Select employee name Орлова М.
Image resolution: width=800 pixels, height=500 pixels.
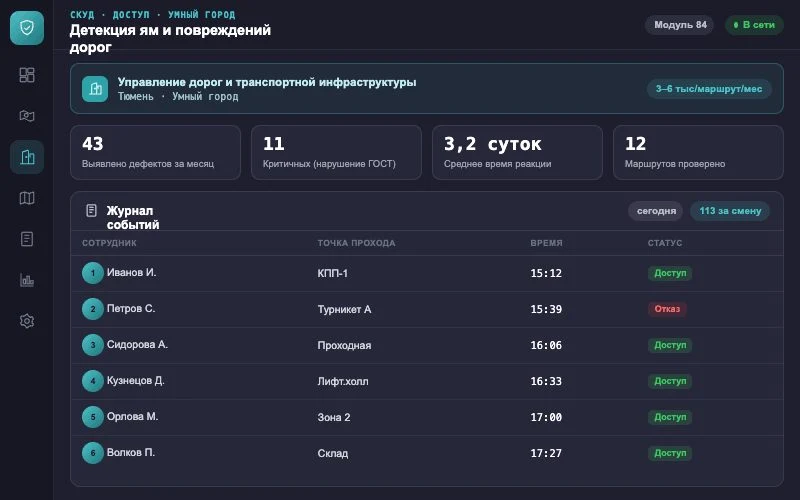132,416
